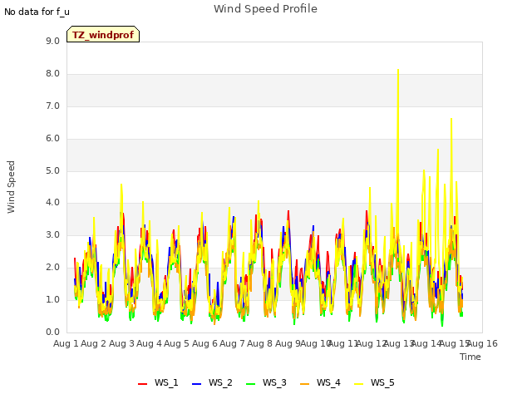Image resolution: width=532 pixels, height=399 pixels.
Task: Click the Aug 5 x-axis tick label
Action: (176, 343)
